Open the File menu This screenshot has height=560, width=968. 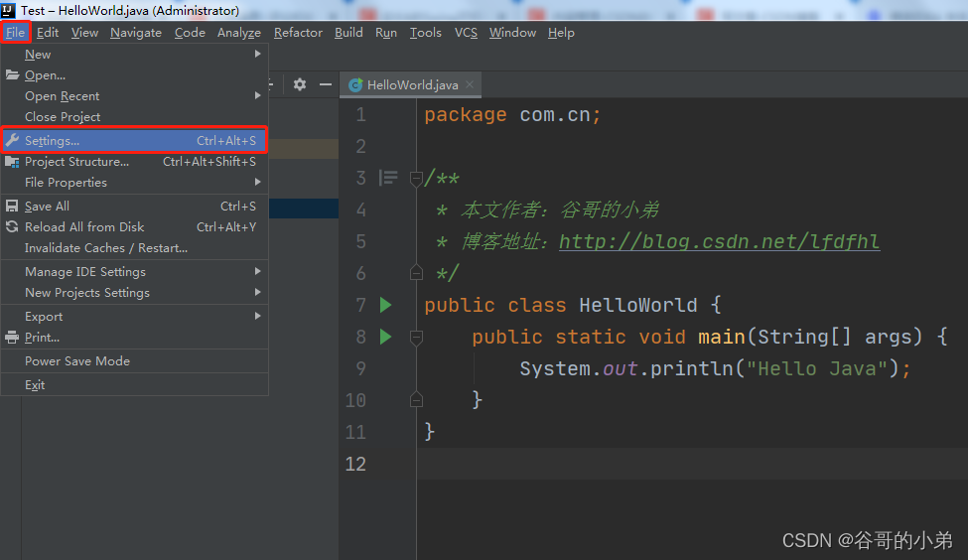(16, 32)
